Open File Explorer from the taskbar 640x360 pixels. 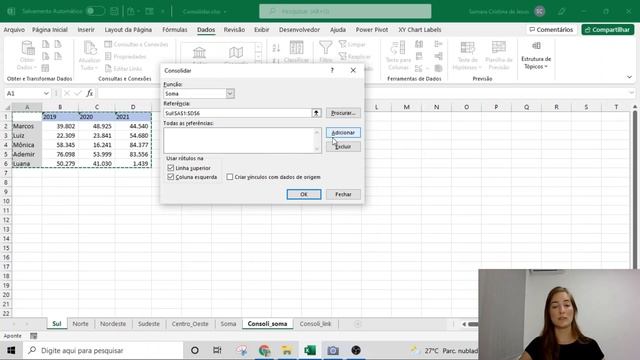287,350
